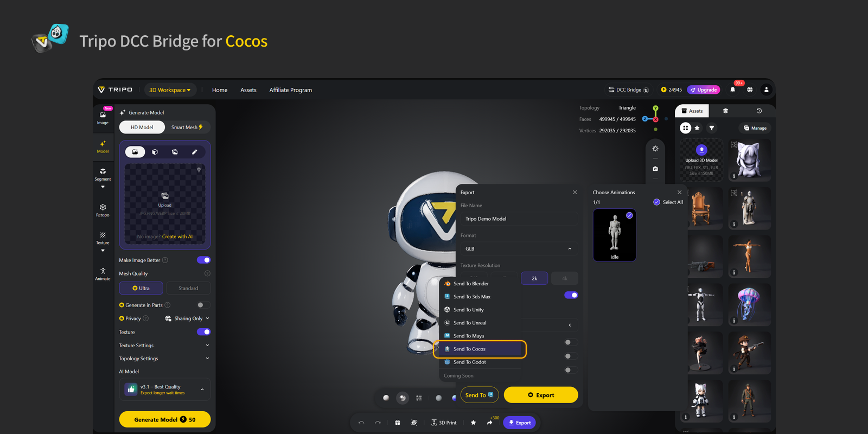Screen dimensions: 868x434
Task: Click the 3D Print button in toolbar
Action: point(444,423)
